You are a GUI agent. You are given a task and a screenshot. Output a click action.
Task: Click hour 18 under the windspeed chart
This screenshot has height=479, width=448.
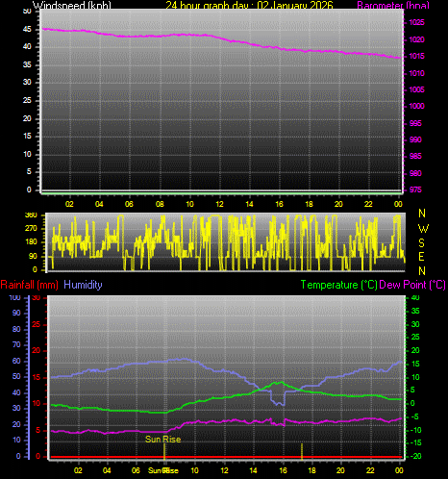point(309,204)
